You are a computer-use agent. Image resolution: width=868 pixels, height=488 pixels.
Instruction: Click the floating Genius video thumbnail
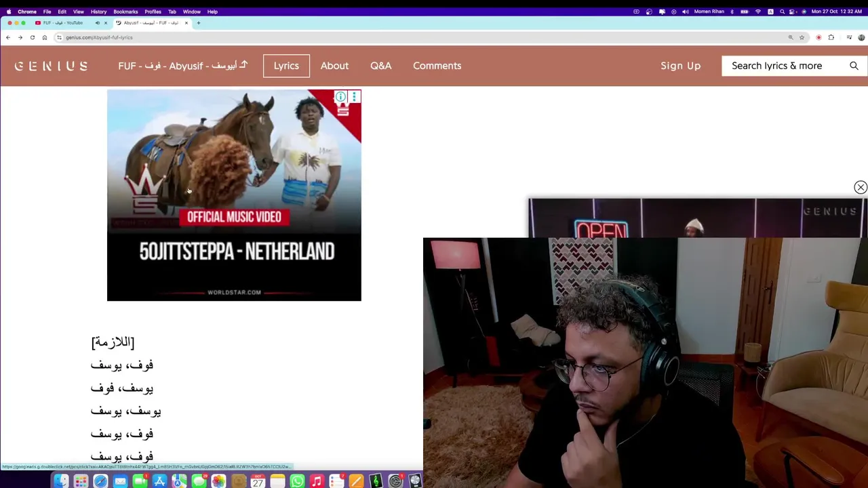(697, 218)
